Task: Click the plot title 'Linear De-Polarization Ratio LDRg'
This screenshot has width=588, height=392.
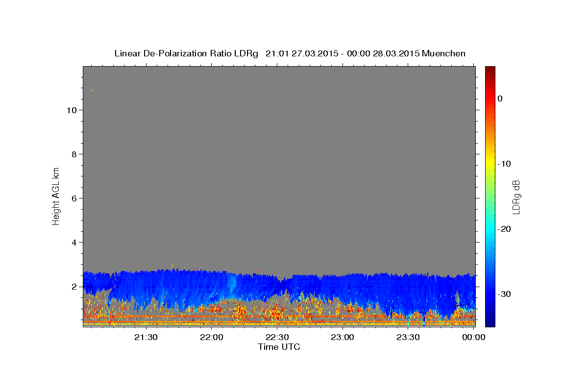Action: 186,53
